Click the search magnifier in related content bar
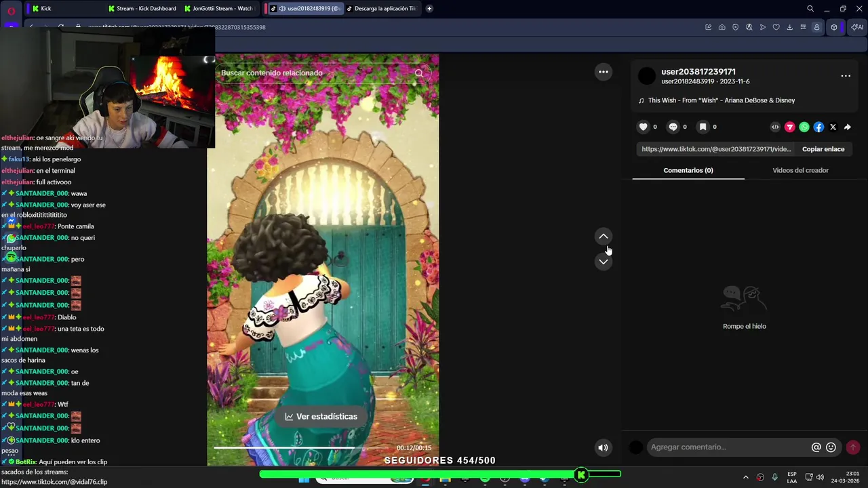Image resolution: width=868 pixels, height=488 pixels. (x=418, y=73)
